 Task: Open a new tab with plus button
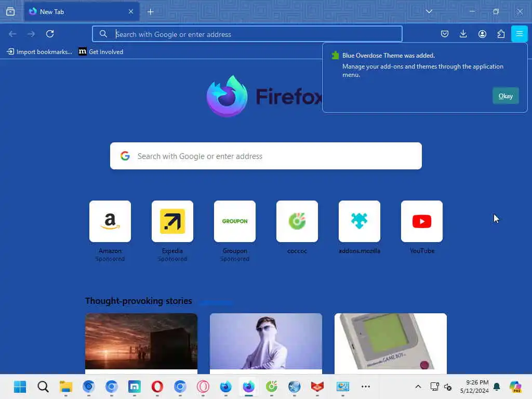point(150,12)
